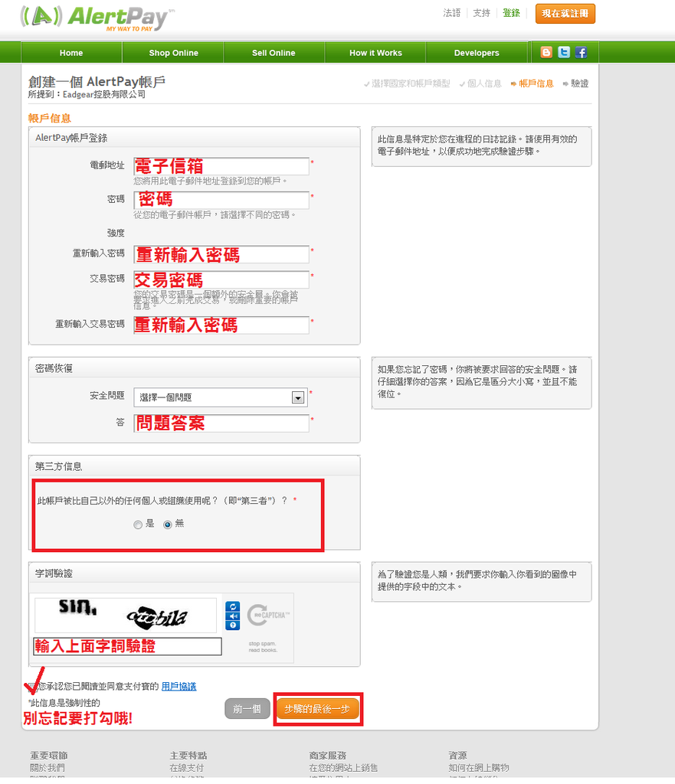
Task: Focus the security answer field
Action: pyautogui.click(x=221, y=423)
